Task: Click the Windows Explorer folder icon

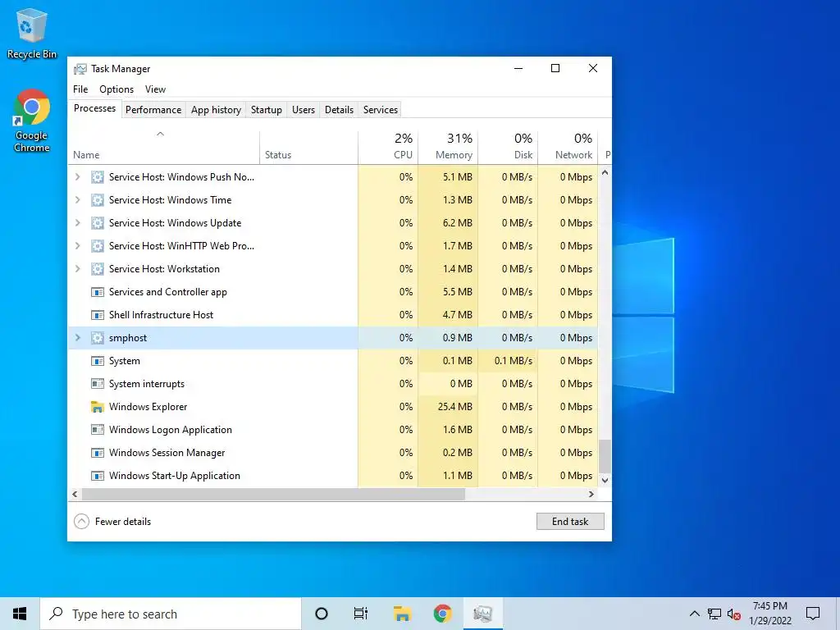Action: [x=98, y=407]
